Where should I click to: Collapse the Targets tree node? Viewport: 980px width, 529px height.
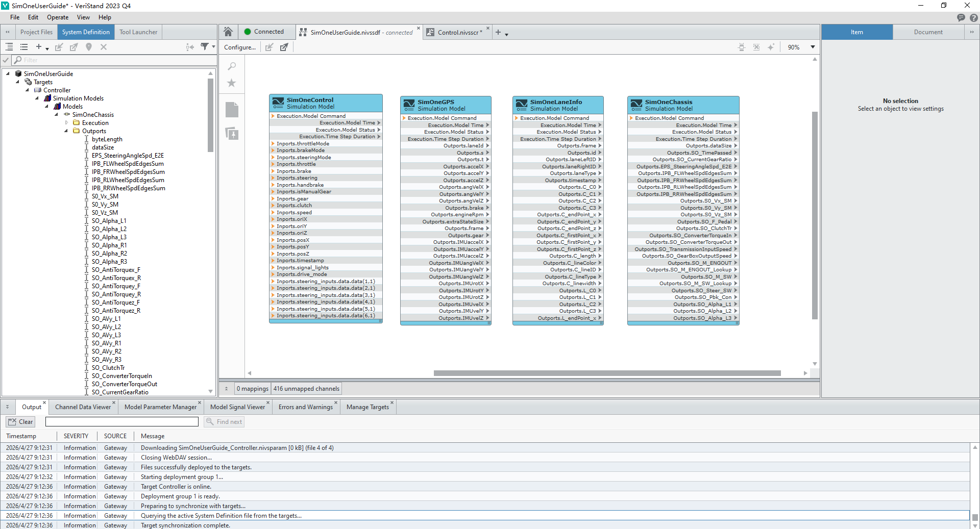[x=17, y=82]
